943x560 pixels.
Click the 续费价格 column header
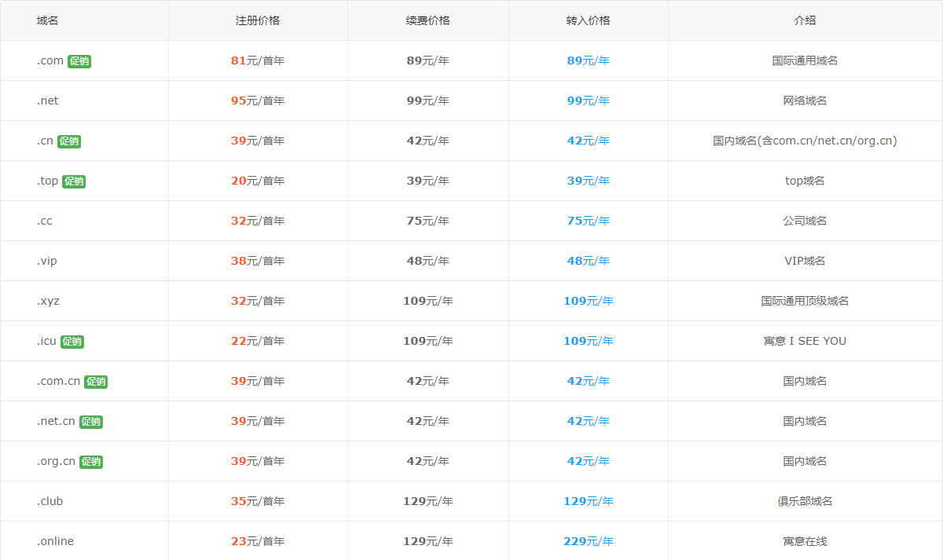point(428,20)
